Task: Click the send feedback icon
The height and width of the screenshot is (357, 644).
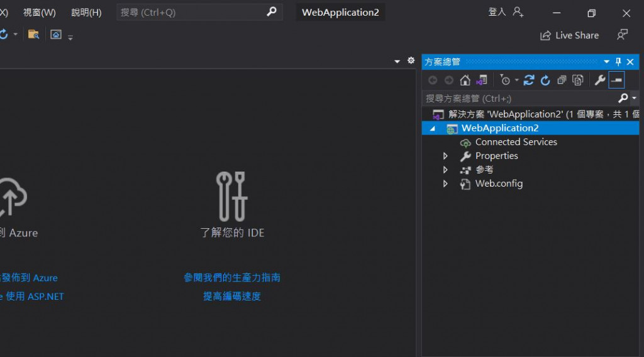Action: pyautogui.click(x=622, y=35)
